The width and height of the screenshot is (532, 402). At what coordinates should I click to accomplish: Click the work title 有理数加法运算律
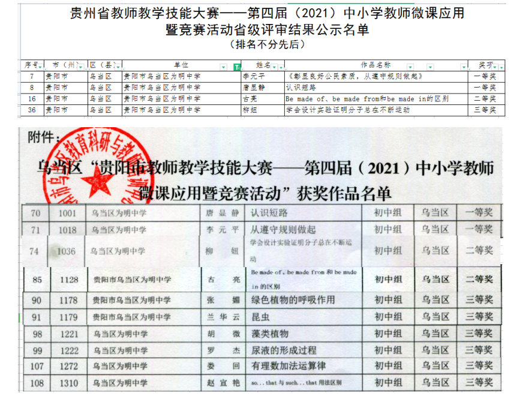(x=288, y=365)
